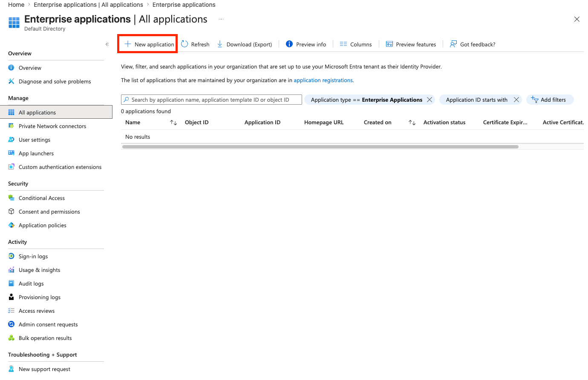Click the Diagnose and solve problems wrench icon
Viewport: 588px width, 380px height.
point(12,81)
